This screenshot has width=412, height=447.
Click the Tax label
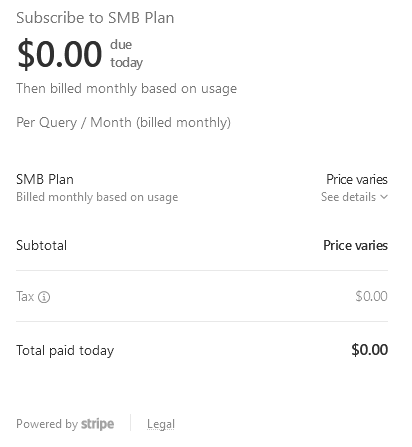tap(25, 296)
